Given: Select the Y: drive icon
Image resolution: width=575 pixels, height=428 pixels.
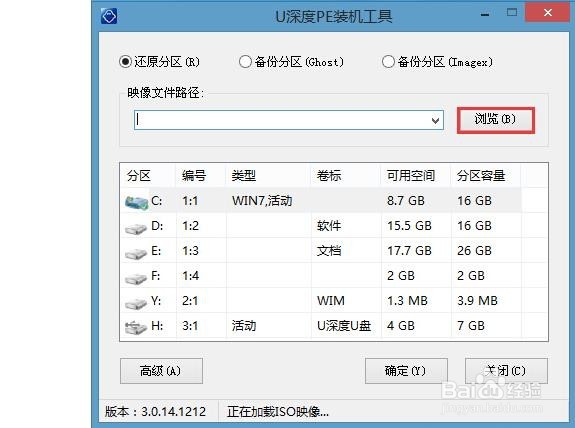Looking at the screenshot, I should tap(136, 303).
